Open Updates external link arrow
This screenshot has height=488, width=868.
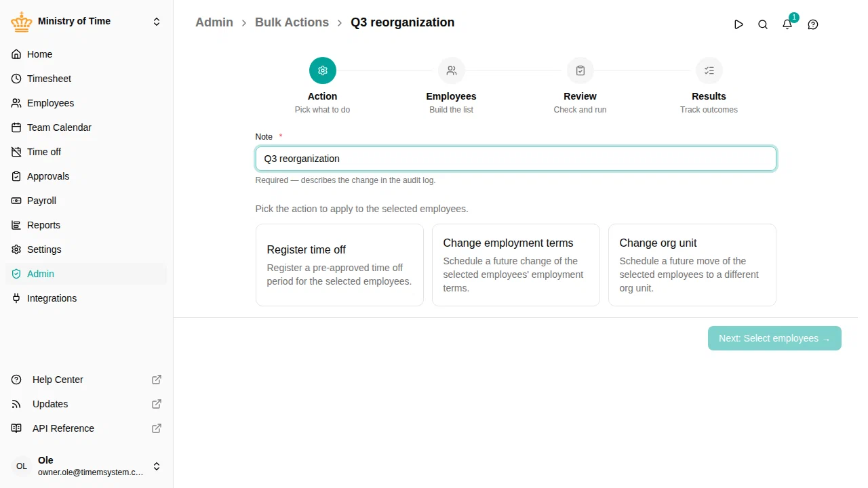[x=157, y=404]
